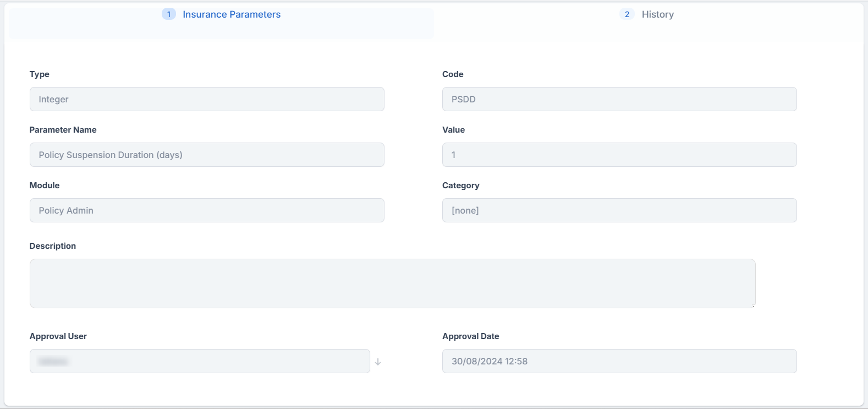Click the Approval User field
The width and height of the screenshot is (868, 409).
(200, 361)
